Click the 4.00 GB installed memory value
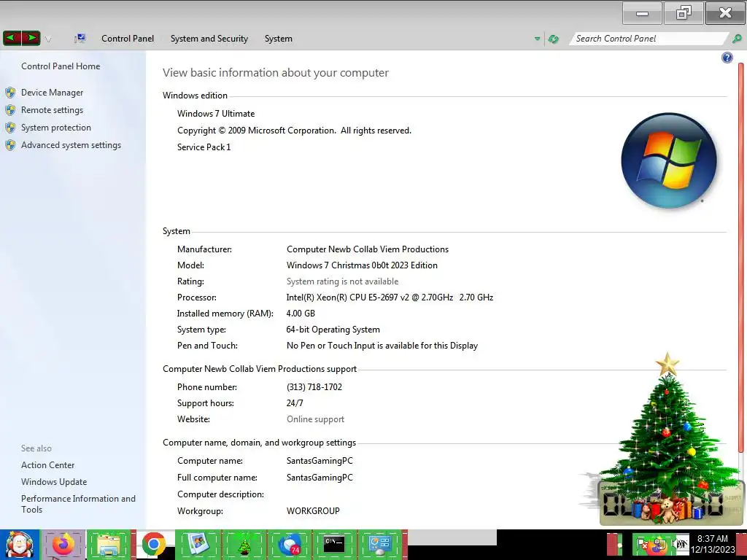The height and width of the screenshot is (560, 747). pos(301,314)
